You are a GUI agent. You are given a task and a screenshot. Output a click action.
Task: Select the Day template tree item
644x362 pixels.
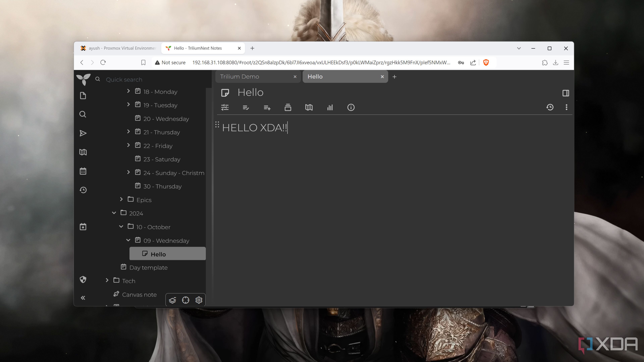point(148,267)
